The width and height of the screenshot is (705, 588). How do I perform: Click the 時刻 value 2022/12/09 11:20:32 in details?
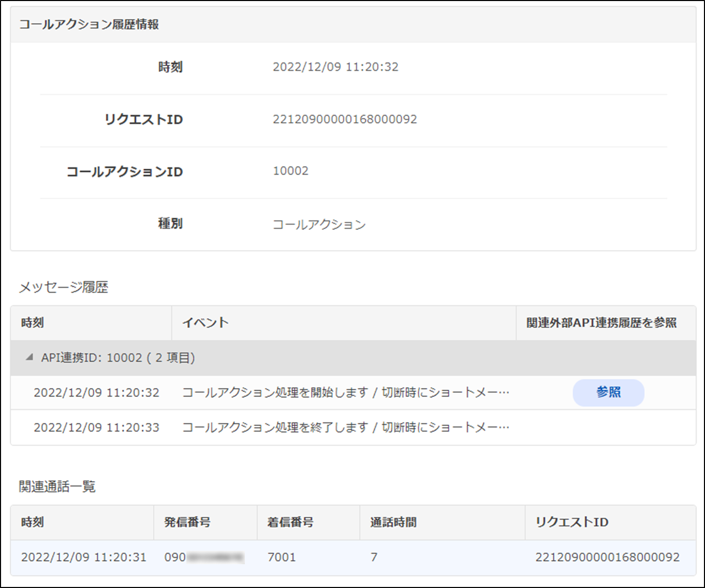click(x=335, y=67)
